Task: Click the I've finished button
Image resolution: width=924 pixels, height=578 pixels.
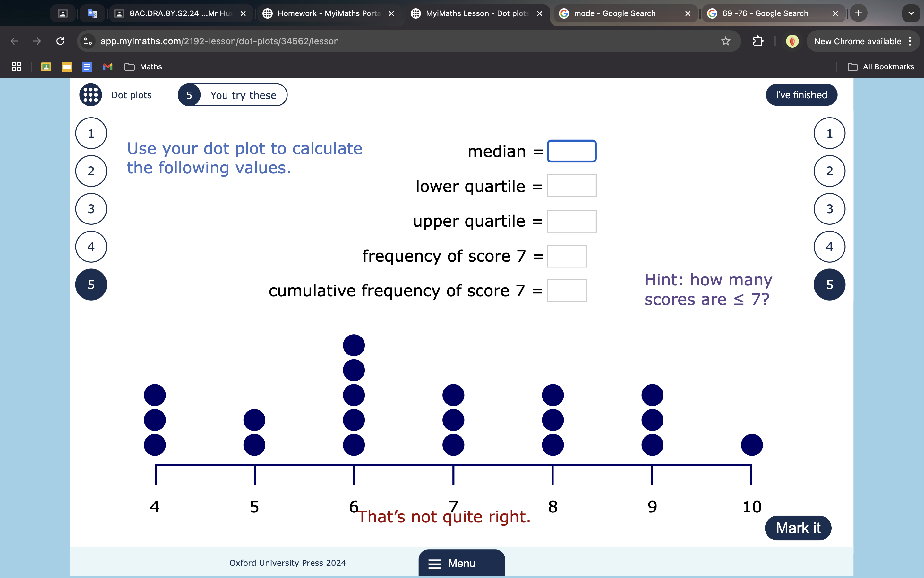Action: pyautogui.click(x=801, y=95)
